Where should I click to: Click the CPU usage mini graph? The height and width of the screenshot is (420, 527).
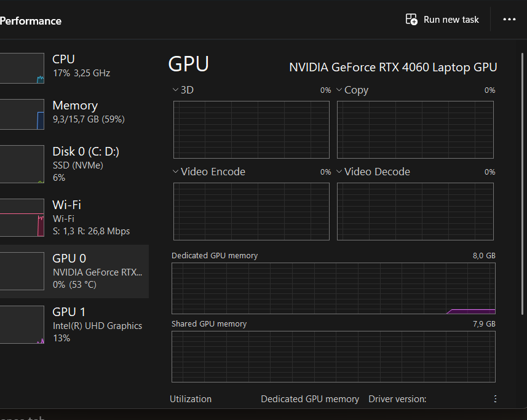point(22,68)
